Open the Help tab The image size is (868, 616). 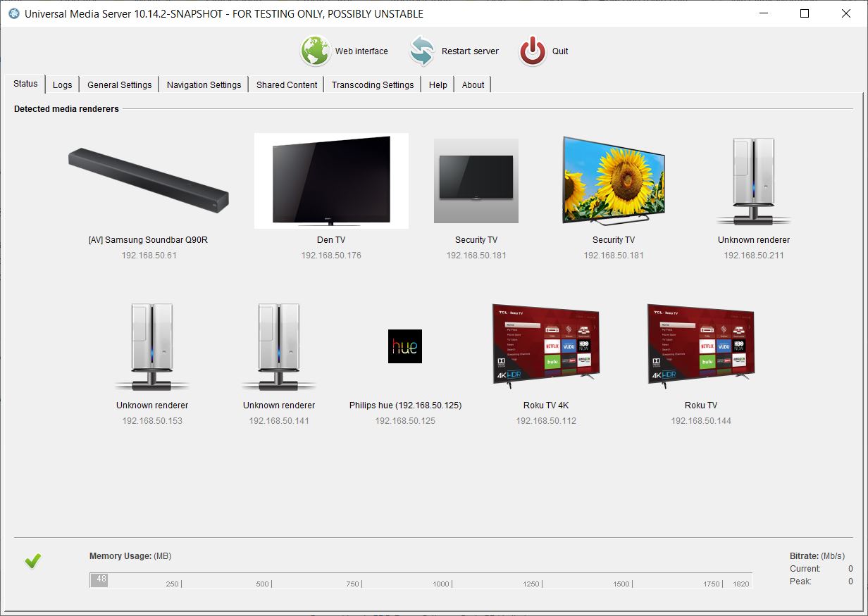pyautogui.click(x=438, y=84)
